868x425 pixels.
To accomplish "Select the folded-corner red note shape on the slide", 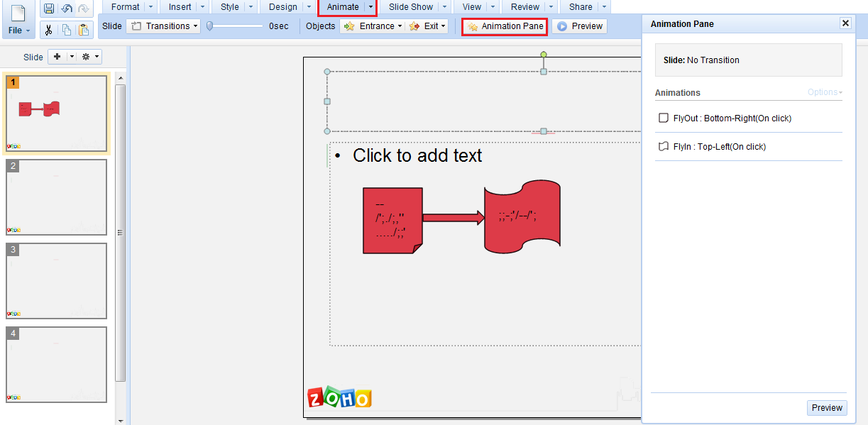I will coord(392,221).
